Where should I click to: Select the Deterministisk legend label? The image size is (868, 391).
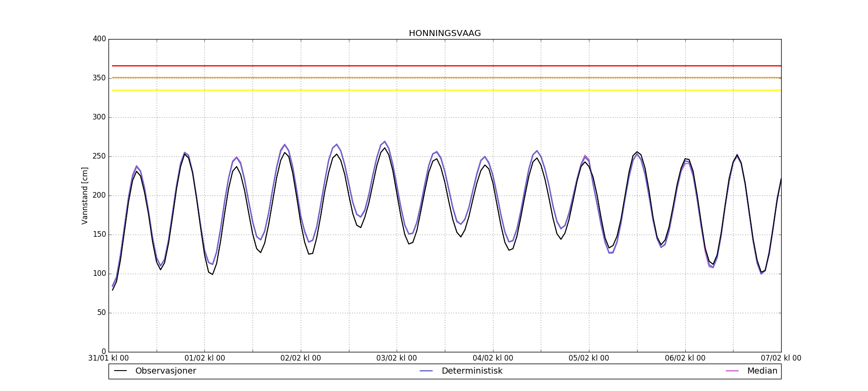[472, 371]
